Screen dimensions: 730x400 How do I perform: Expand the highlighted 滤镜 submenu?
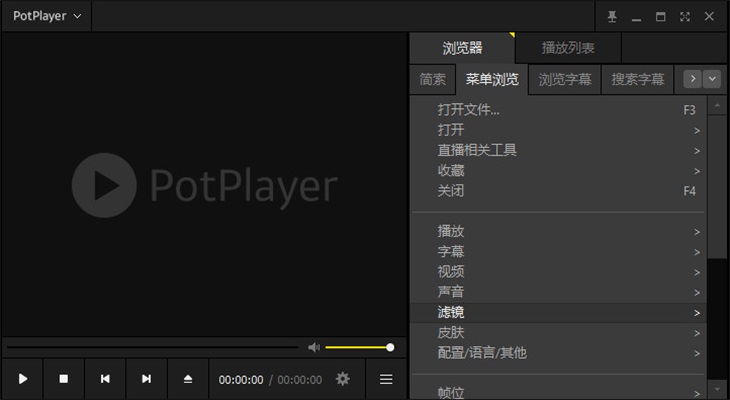click(x=558, y=312)
